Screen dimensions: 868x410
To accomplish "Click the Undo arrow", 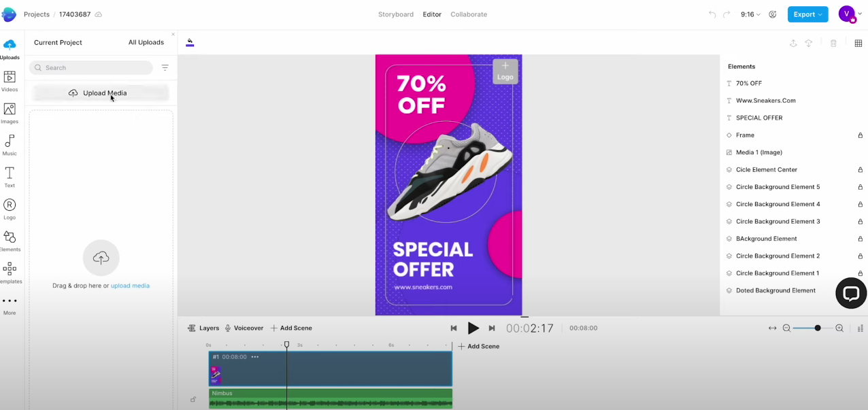I will (x=712, y=14).
